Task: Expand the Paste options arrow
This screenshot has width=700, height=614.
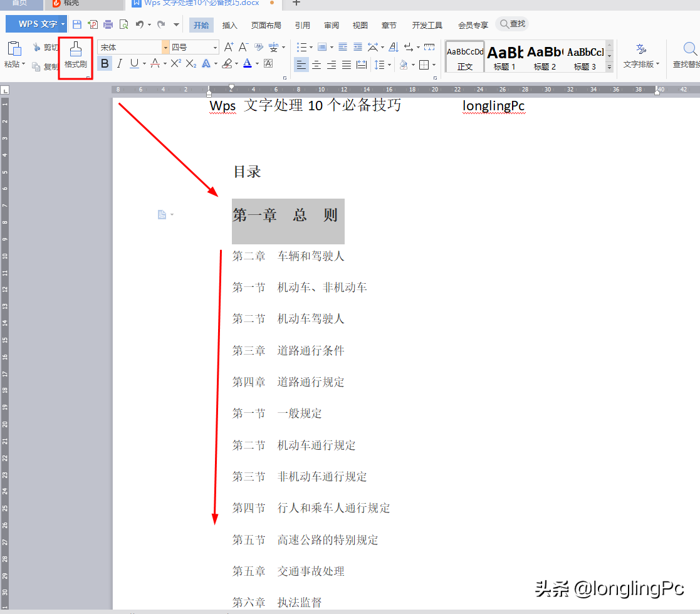Action: point(23,65)
